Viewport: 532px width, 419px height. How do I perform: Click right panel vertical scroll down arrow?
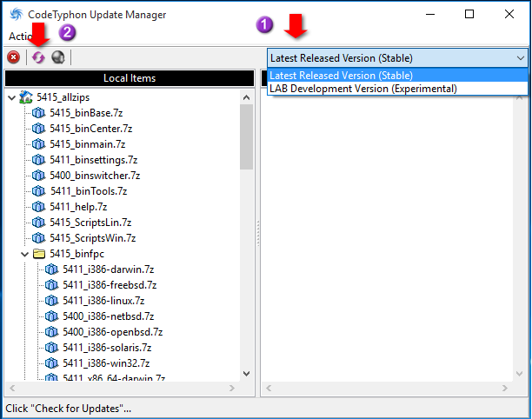pos(520,374)
